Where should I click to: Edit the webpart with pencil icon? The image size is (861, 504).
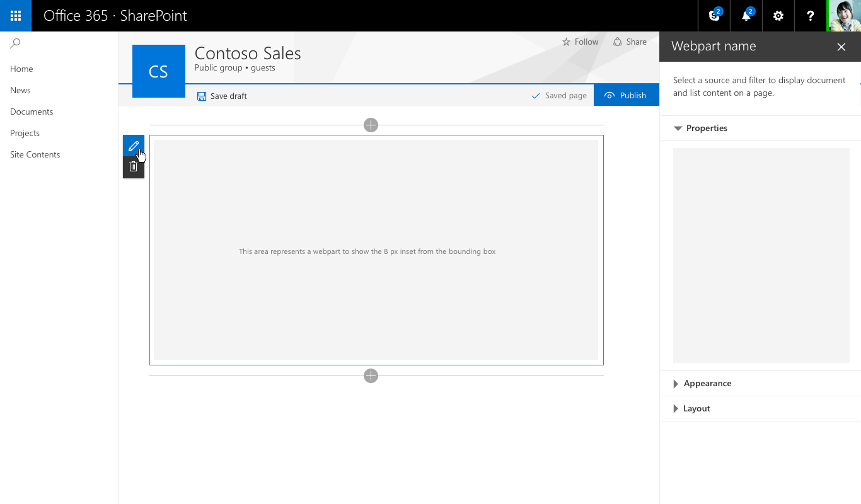point(134,146)
